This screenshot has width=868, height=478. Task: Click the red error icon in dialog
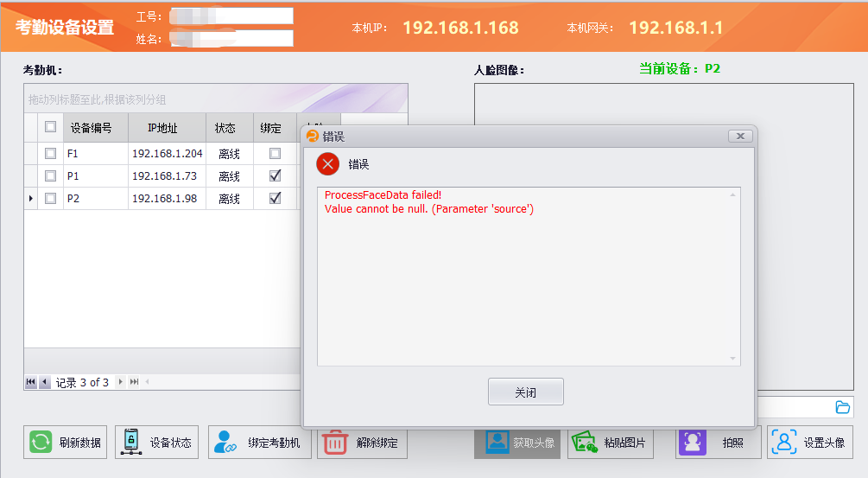(x=327, y=164)
